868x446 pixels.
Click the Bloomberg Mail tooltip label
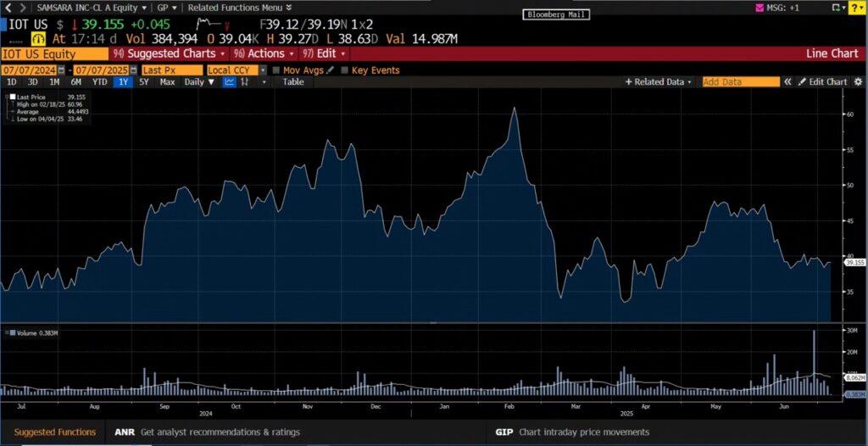click(556, 14)
